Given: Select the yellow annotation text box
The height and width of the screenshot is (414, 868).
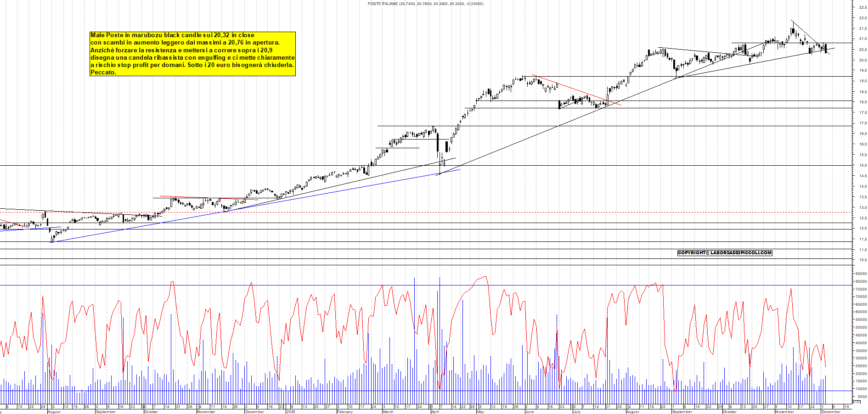Looking at the screenshot, I should [192, 54].
